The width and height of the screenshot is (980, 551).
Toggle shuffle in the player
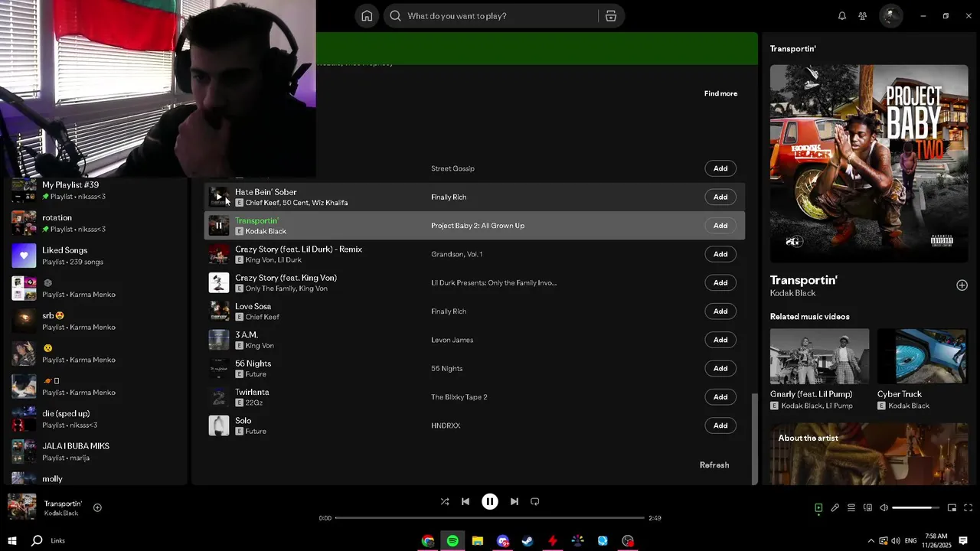pyautogui.click(x=445, y=502)
